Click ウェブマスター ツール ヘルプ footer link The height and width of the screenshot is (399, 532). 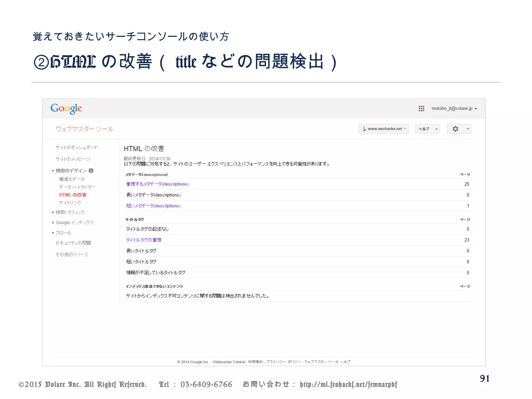click(327, 362)
